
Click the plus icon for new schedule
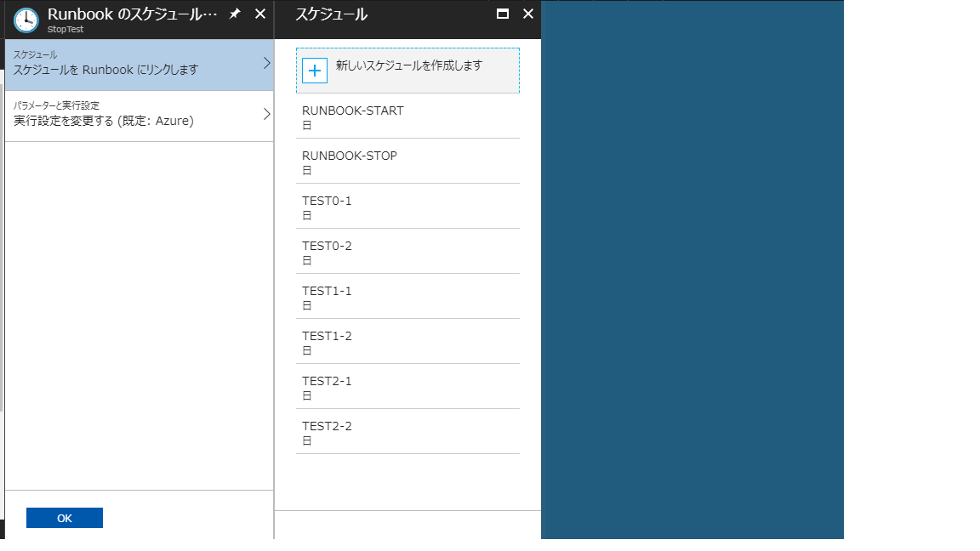pos(315,71)
